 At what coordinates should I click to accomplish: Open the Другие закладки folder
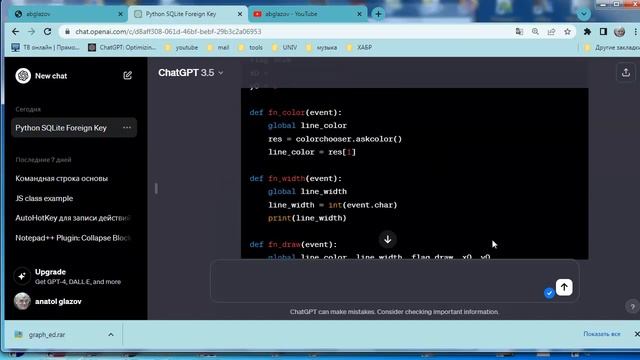[x=611, y=47]
